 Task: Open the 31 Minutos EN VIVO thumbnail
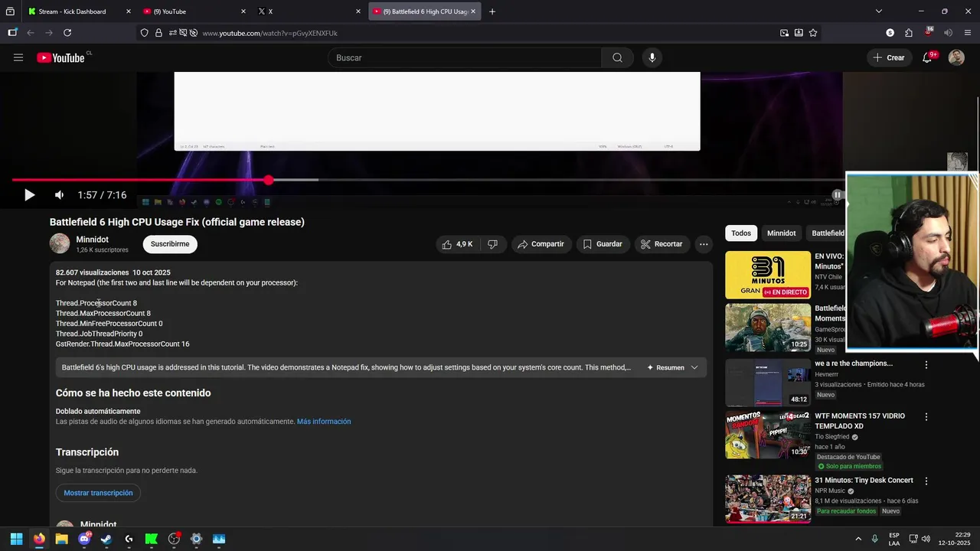(x=768, y=275)
